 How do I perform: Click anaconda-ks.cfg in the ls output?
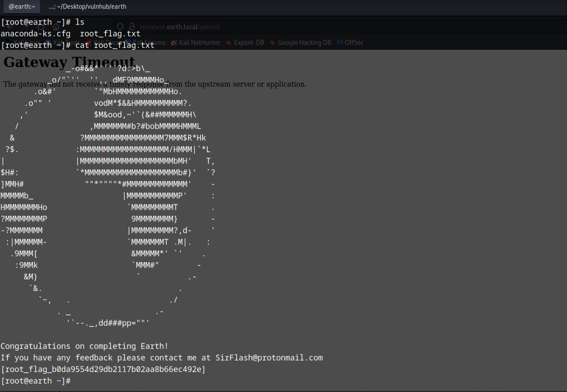(x=36, y=34)
